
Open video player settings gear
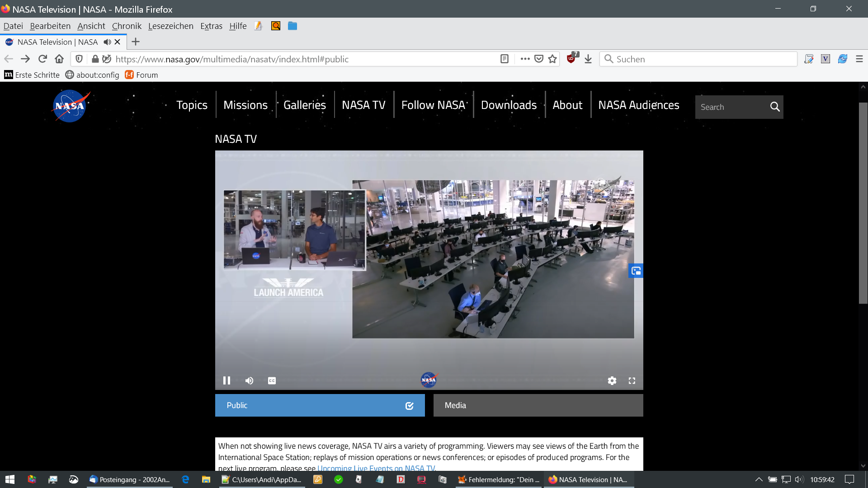pyautogui.click(x=612, y=380)
